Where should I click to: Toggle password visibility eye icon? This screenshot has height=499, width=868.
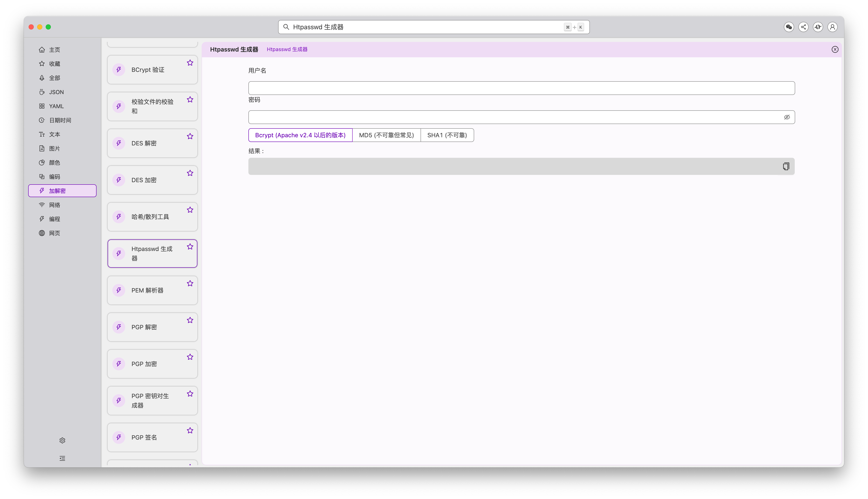point(787,117)
